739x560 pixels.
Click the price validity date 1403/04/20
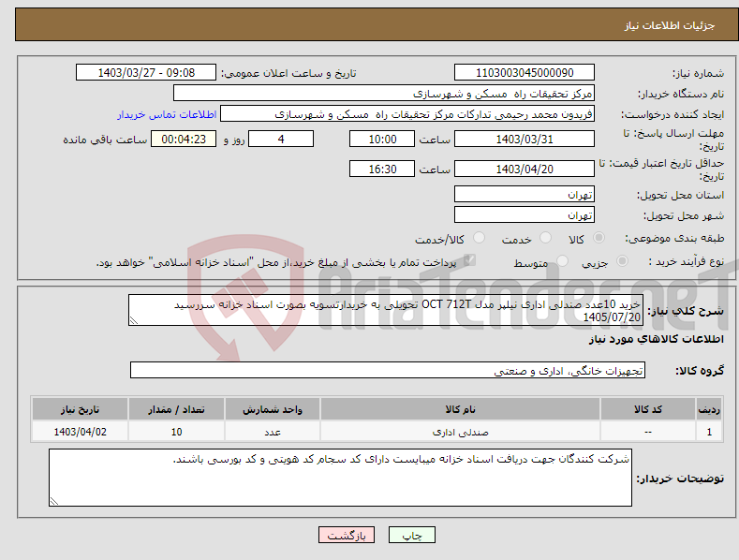[x=525, y=169]
